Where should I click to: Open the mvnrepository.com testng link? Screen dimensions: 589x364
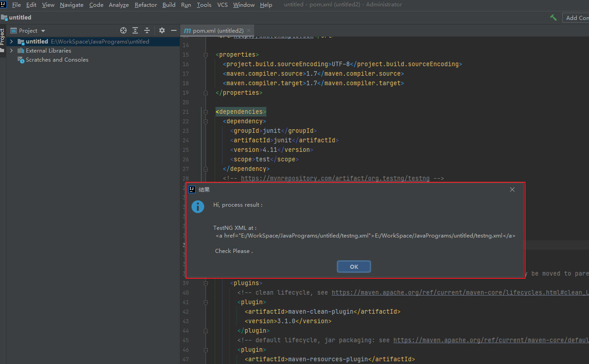coord(335,178)
